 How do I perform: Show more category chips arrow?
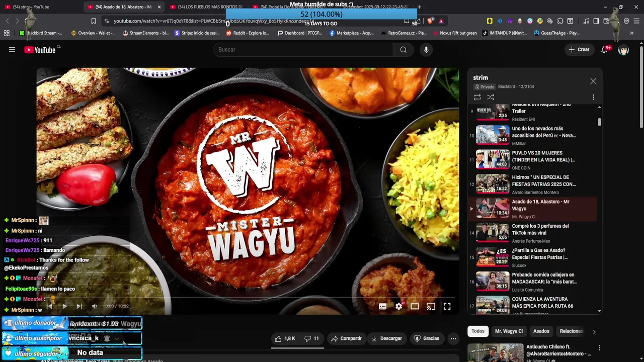(x=594, y=332)
